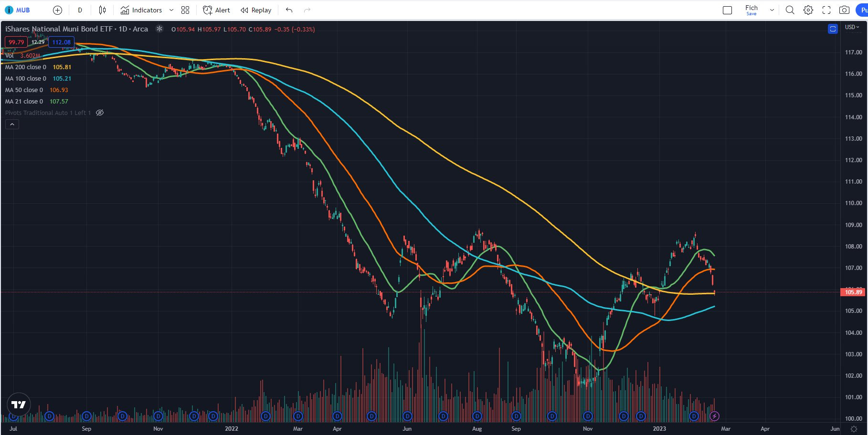Create a new Alert
The image size is (868, 435).
click(216, 10)
